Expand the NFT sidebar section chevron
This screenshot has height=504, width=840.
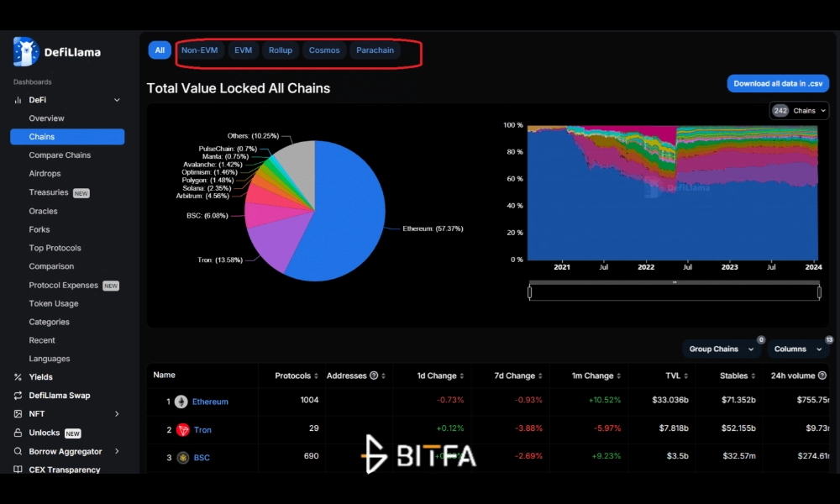[x=117, y=413]
